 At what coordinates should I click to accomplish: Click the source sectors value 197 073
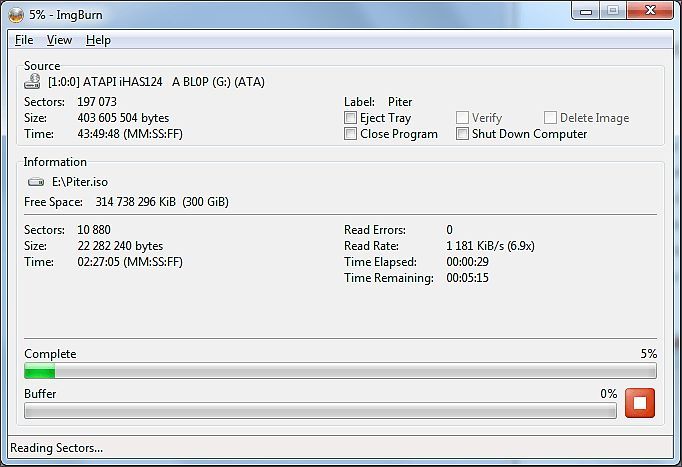(x=97, y=102)
